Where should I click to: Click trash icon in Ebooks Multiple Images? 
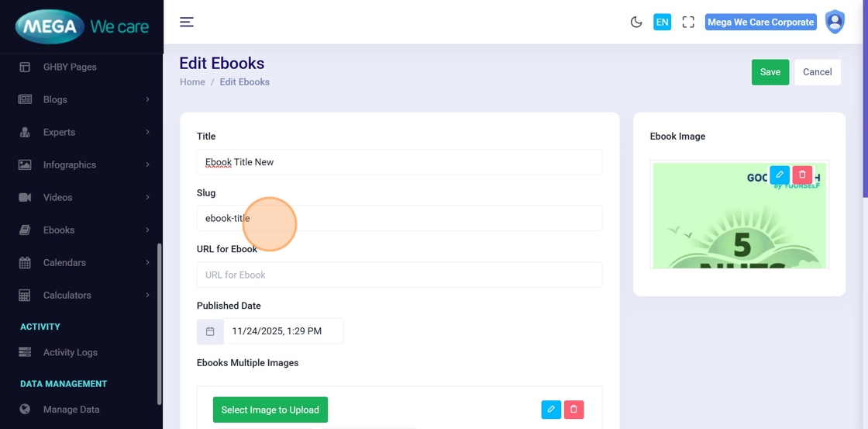(573, 410)
